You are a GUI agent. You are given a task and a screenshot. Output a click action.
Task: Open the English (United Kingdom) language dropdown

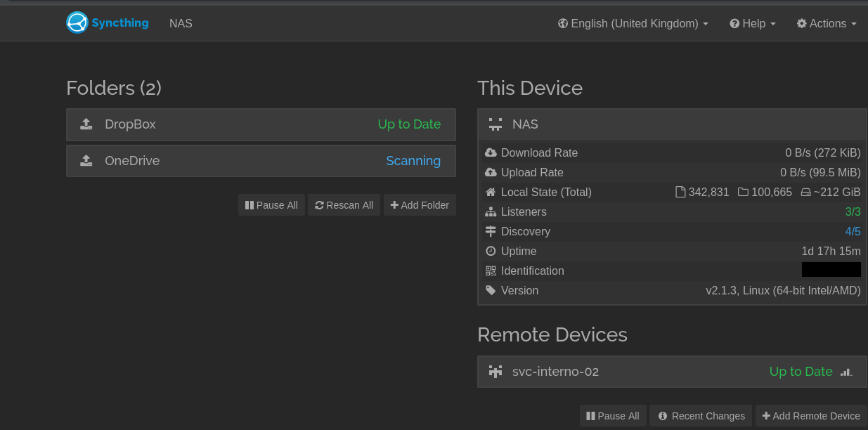pos(633,23)
